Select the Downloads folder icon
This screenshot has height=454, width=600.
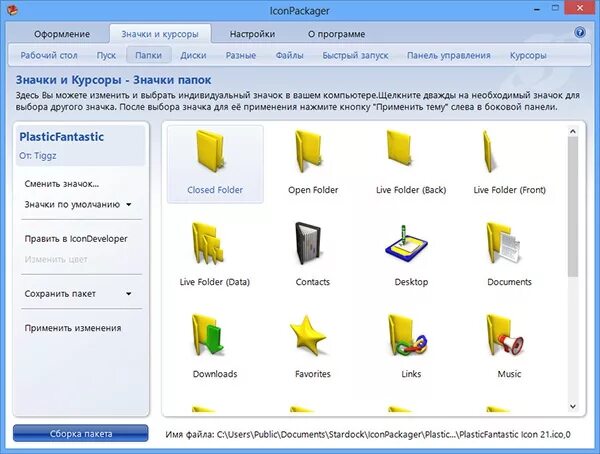(x=208, y=335)
